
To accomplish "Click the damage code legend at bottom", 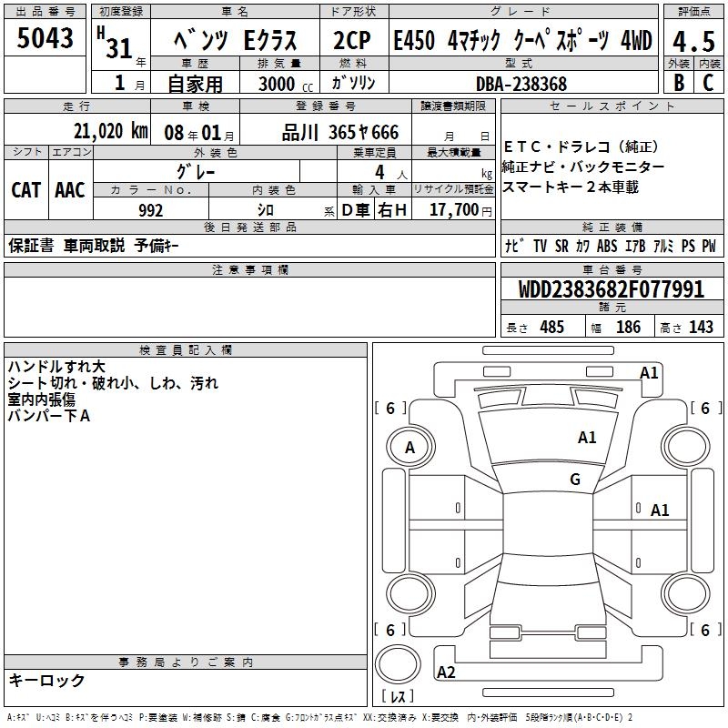I will tap(320, 717).
